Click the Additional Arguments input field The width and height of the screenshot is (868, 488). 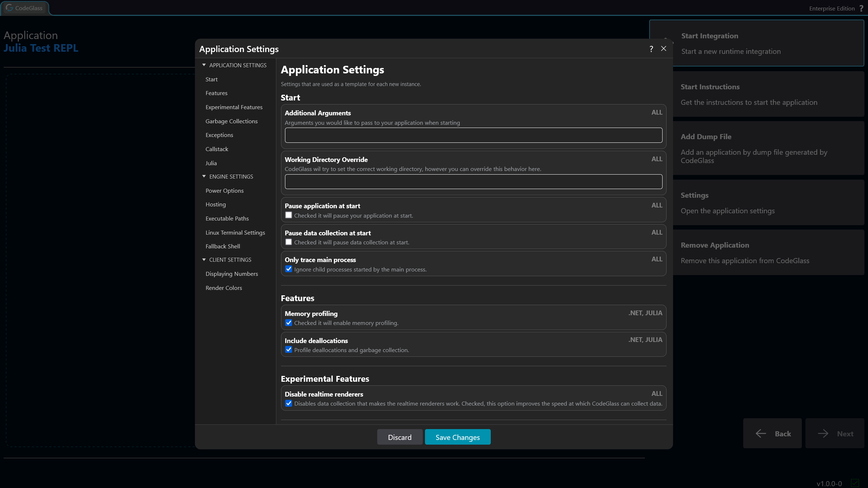473,135
